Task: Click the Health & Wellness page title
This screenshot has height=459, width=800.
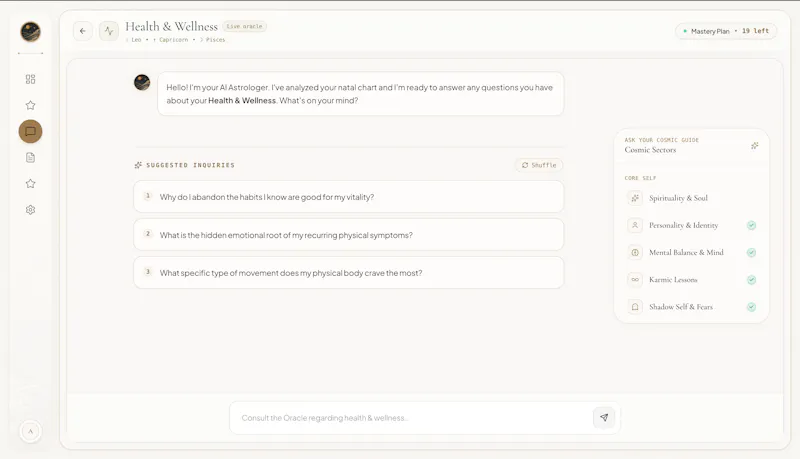Action: (171, 26)
